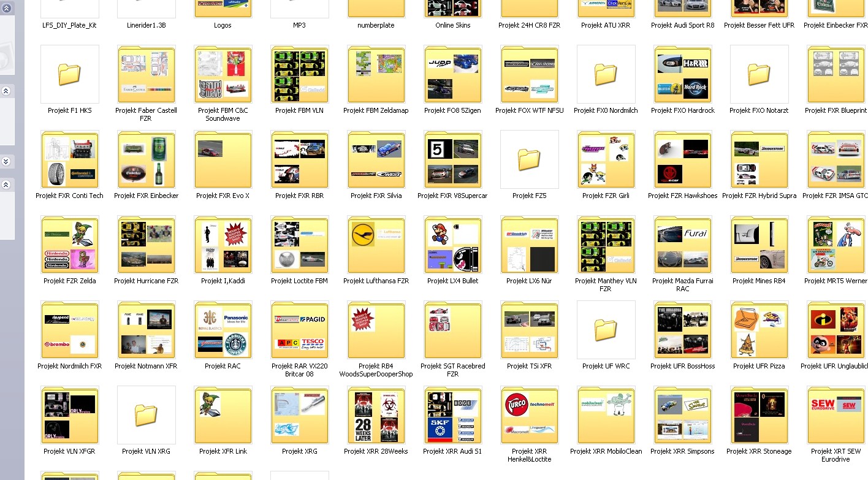Pick the Projekt FBM VLN folder icon
Screen dimensions: 868x480
tap(300, 74)
